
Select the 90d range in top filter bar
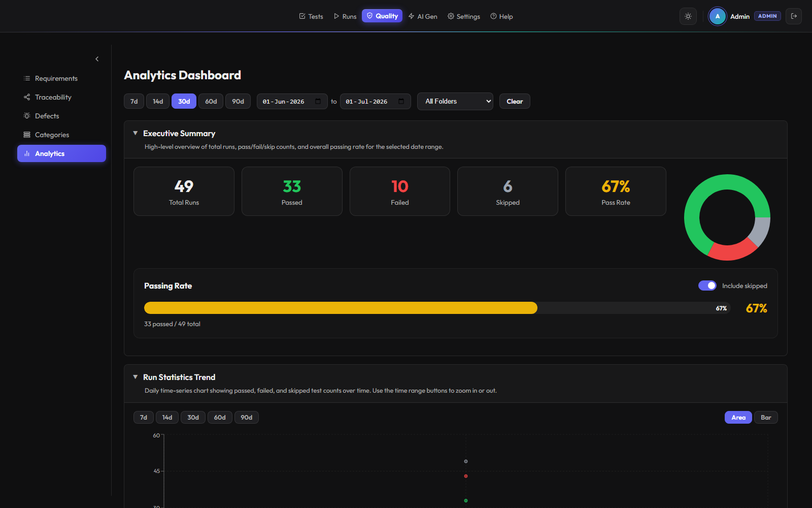238,101
